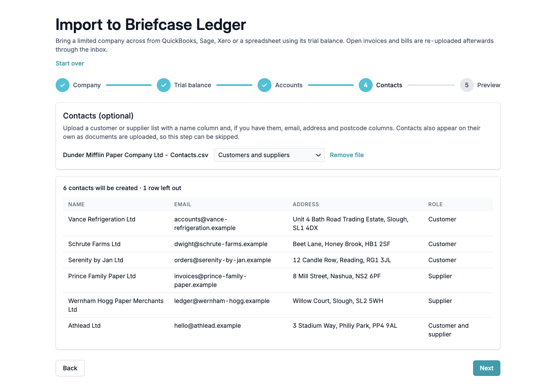
Task: Click the dropdown chevron arrow
Action: coord(318,155)
